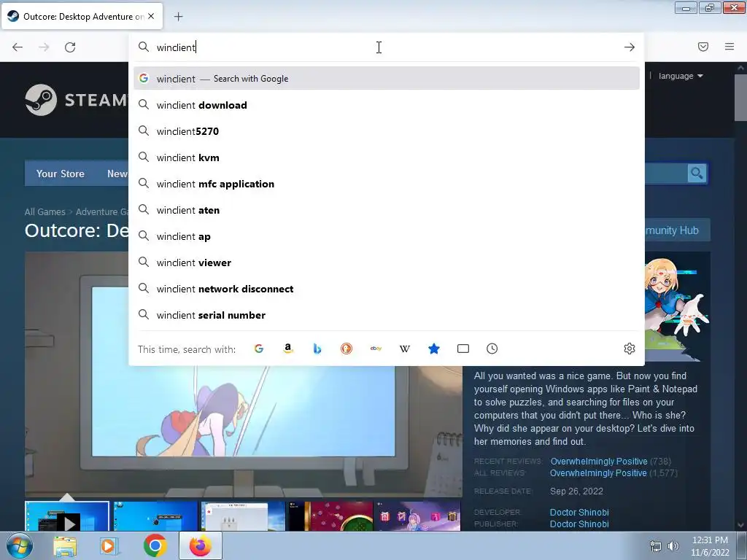Click the Firefox forward arrow
Screen dimensions: 747x560
(x=44, y=47)
